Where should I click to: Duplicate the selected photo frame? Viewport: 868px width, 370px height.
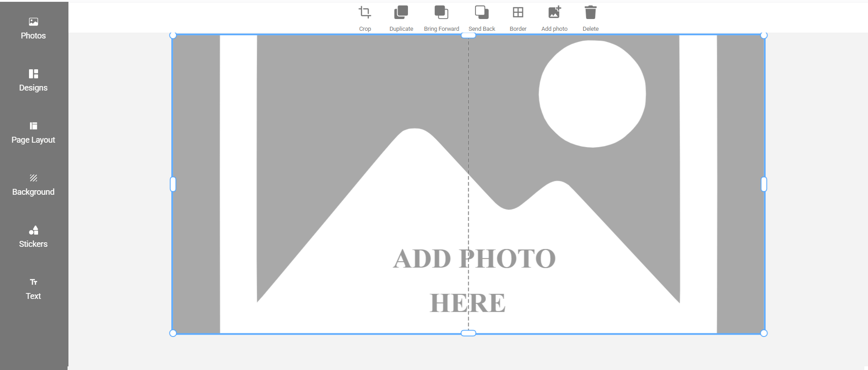pyautogui.click(x=401, y=13)
